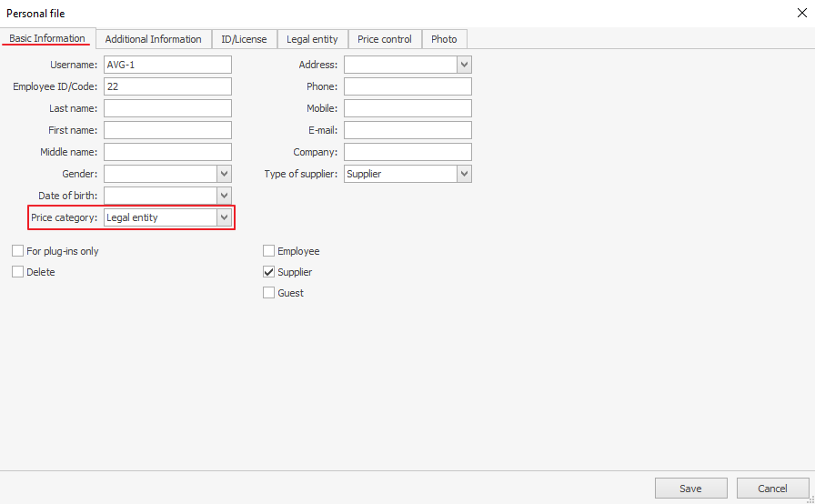Open the Photo tab
Image resolution: width=815 pixels, height=504 pixels.
pyautogui.click(x=444, y=39)
